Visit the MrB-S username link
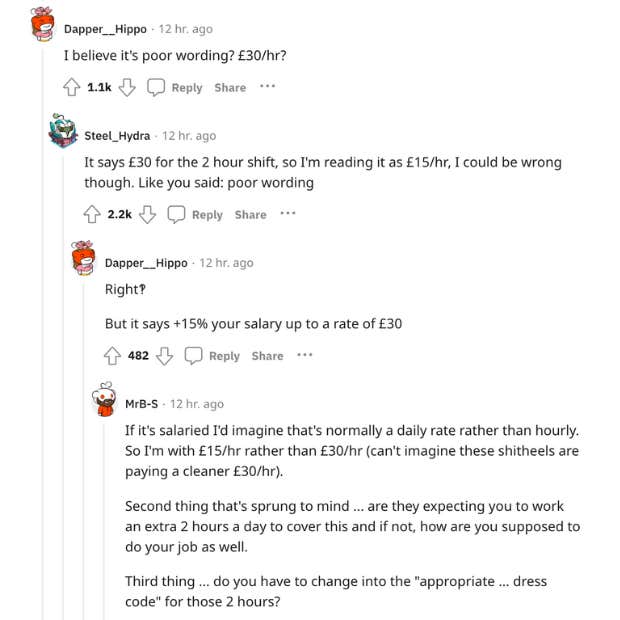 143,404
